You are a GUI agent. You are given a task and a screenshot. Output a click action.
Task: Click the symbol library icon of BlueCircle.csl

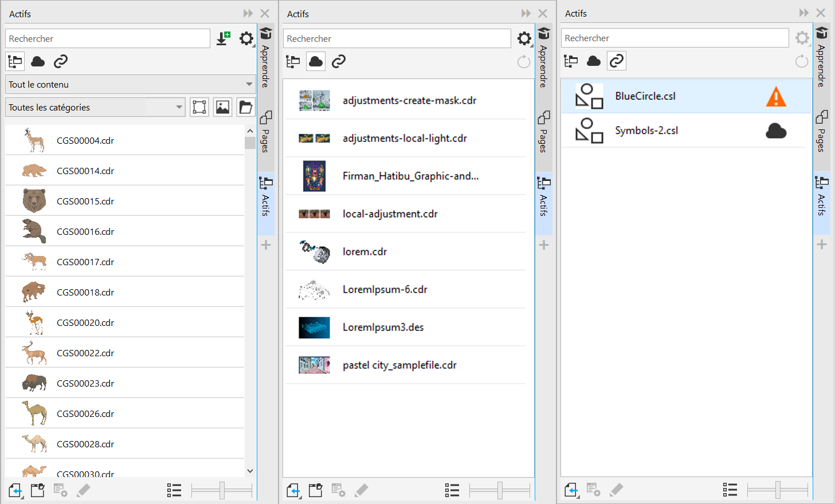(x=589, y=96)
